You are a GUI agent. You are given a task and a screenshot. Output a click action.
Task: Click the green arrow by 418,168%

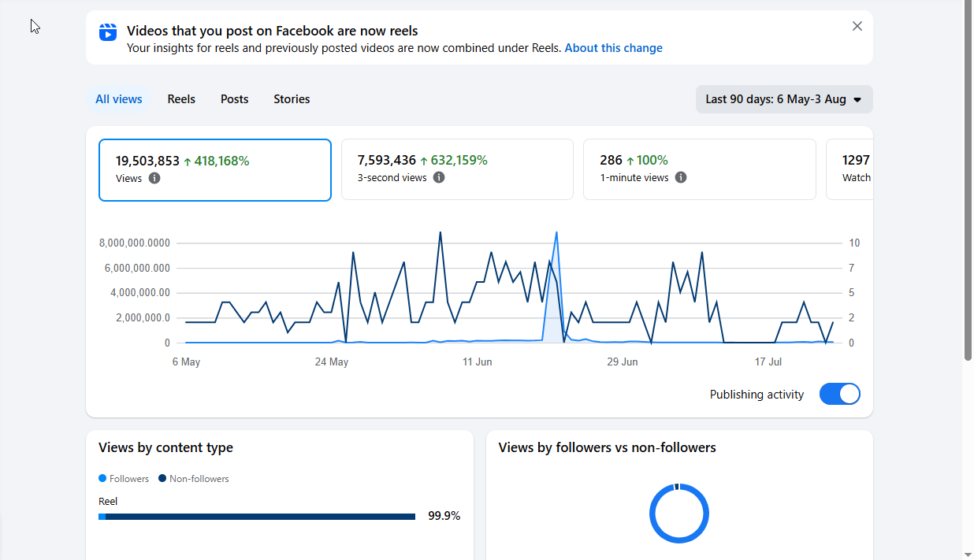188,161
